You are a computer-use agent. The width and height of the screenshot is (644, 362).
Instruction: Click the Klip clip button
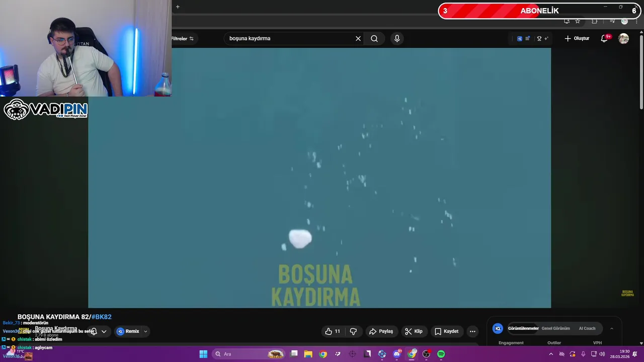tap(414, 331)
